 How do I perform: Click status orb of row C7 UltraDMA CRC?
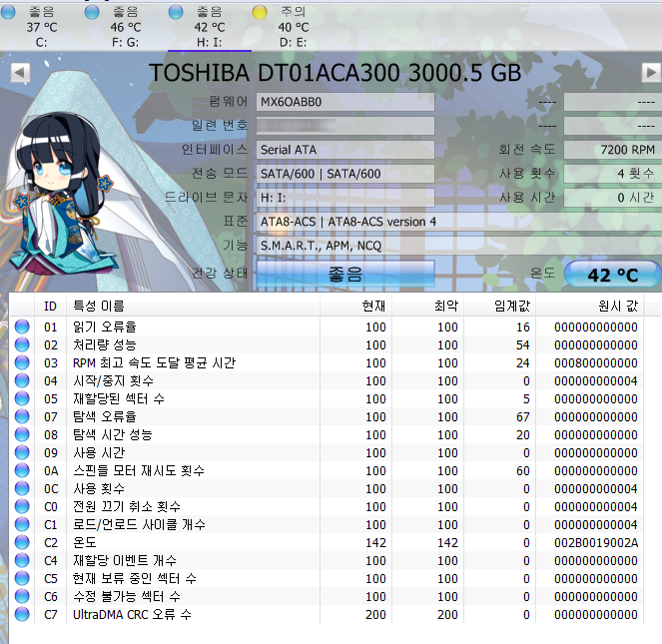[x=22, y=614]
